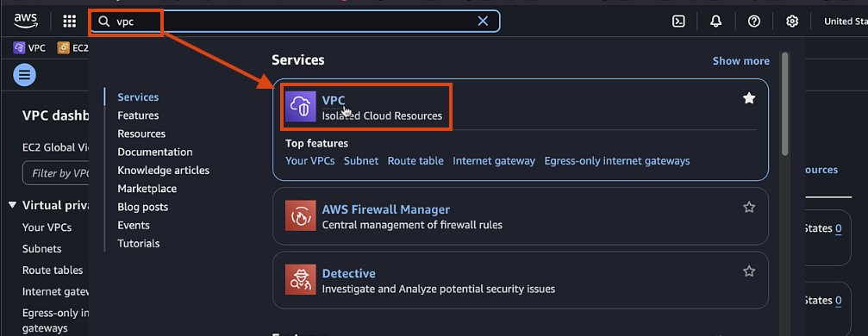Viewport: 868px width, 336px height.
Task: Select Tutorials search category
Action: point(139,243)
